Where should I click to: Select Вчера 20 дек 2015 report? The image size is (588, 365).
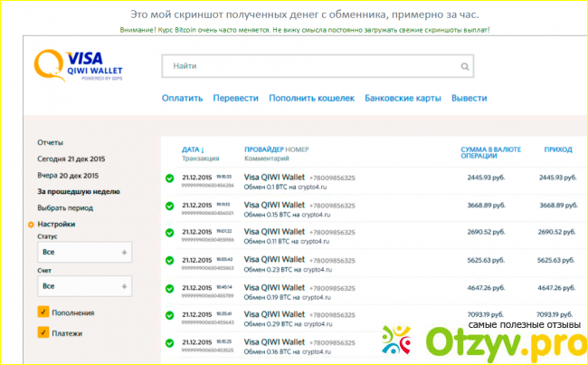68,175
